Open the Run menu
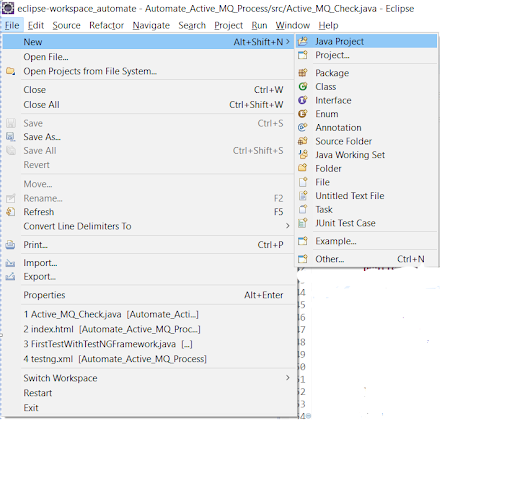Screen dimensions: 512x480 tap(259, 25)
